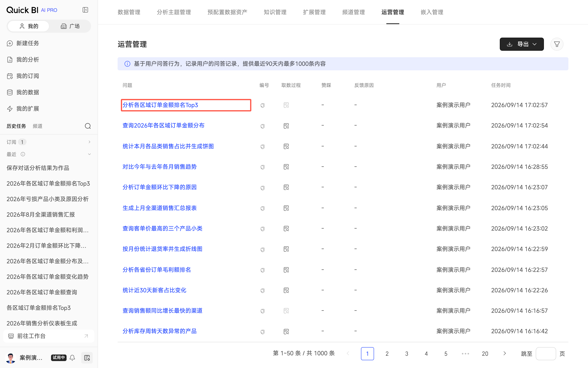Open the 知识管理 tab
This screenshot has height=368, width=588.
[275, 12]
